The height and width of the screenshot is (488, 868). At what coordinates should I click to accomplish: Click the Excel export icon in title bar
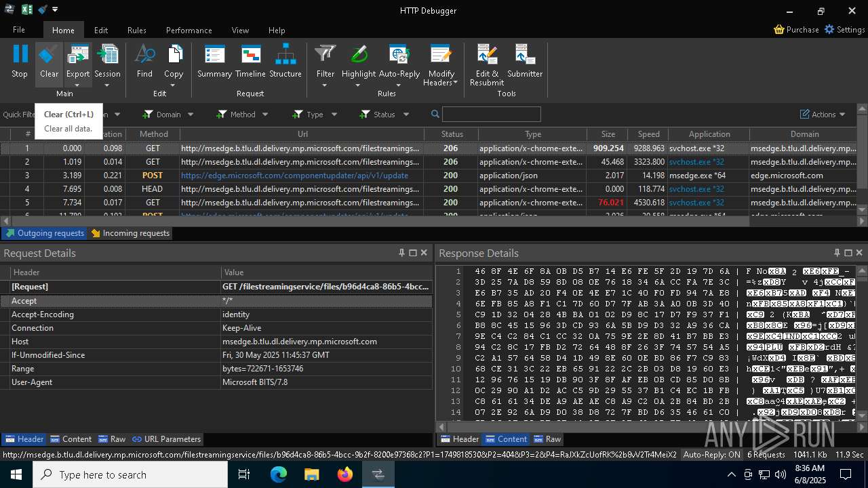(27, 9)
